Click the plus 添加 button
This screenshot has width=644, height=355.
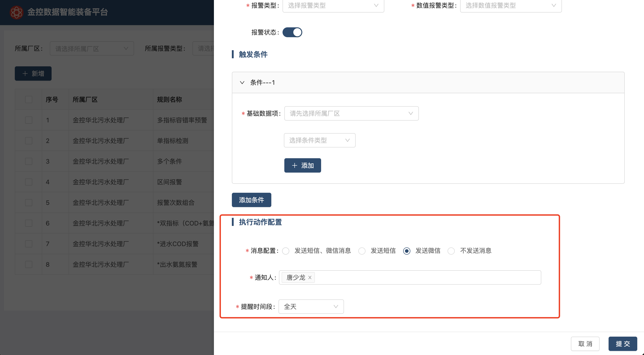(x=302, y=165)
